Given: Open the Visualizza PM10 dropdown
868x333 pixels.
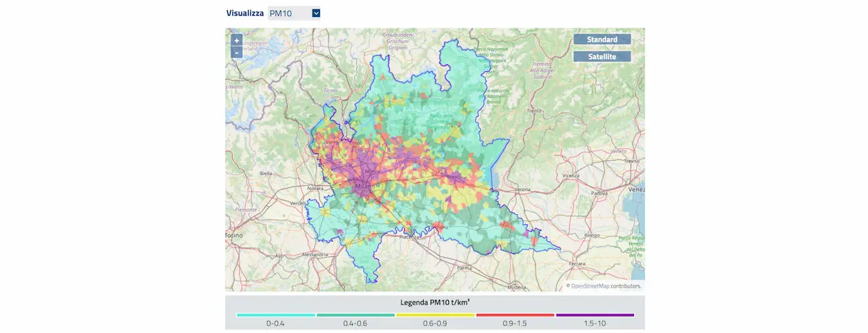Looking at the screenshot, I should click(294, 13).
